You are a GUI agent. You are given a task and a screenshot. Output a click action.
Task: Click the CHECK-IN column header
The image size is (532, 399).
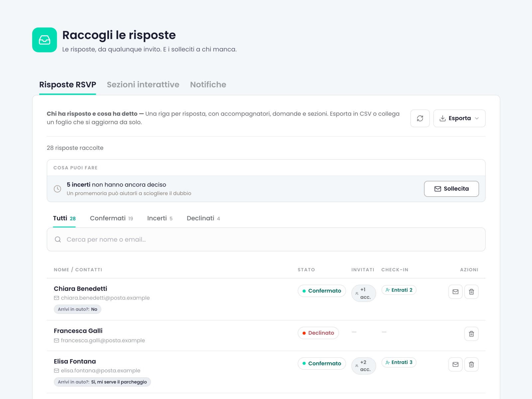point(395,270)
